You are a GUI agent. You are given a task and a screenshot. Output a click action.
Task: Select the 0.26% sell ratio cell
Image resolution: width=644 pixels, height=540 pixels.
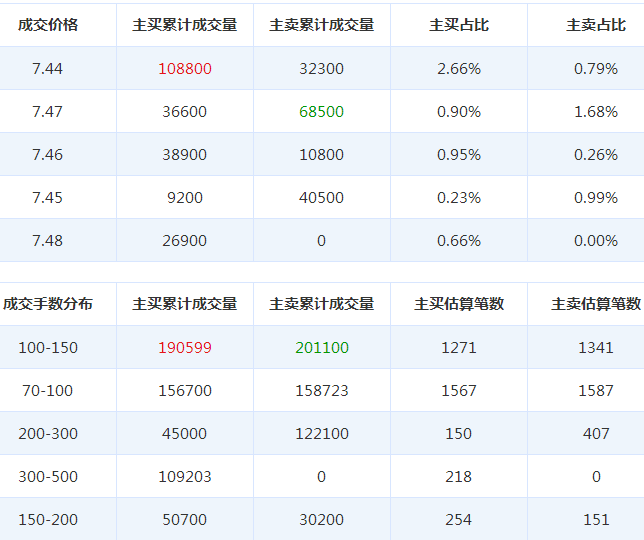(x=596, y=155)
